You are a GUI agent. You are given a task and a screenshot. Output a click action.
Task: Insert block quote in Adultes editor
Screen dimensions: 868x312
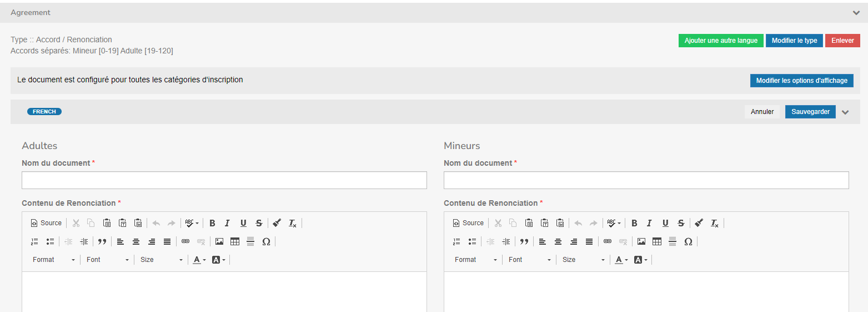coord(102,241)
